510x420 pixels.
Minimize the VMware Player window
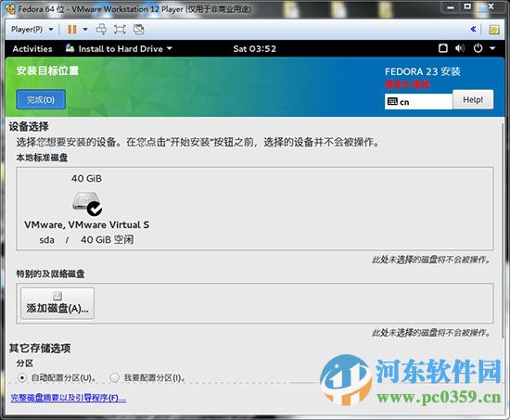(451, 7)
